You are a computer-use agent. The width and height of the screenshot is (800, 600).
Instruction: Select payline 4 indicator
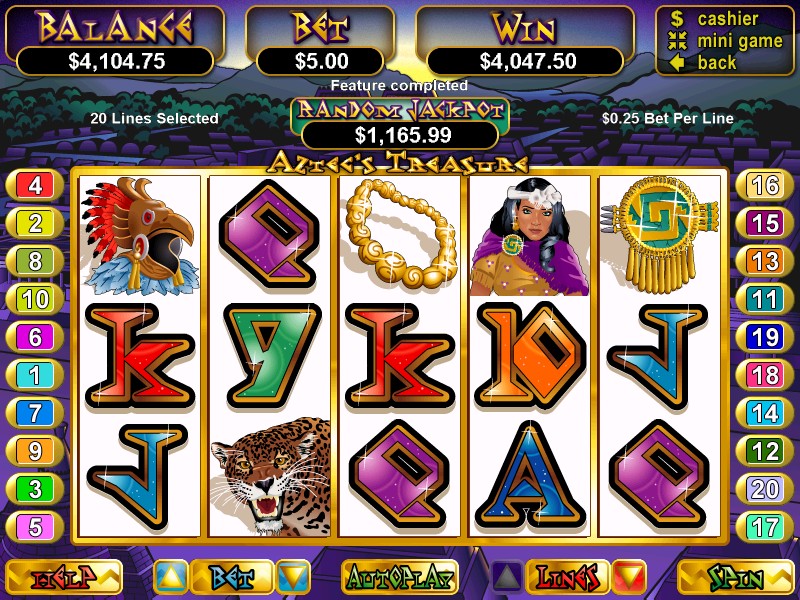pyautogui.click(x=35, y=185)
